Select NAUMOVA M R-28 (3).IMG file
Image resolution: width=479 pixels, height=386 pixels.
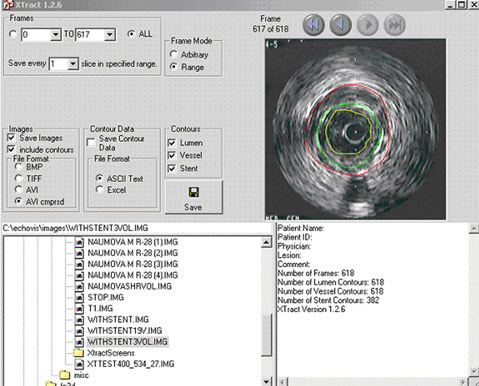pyautogui.click(x=133, y=264)
